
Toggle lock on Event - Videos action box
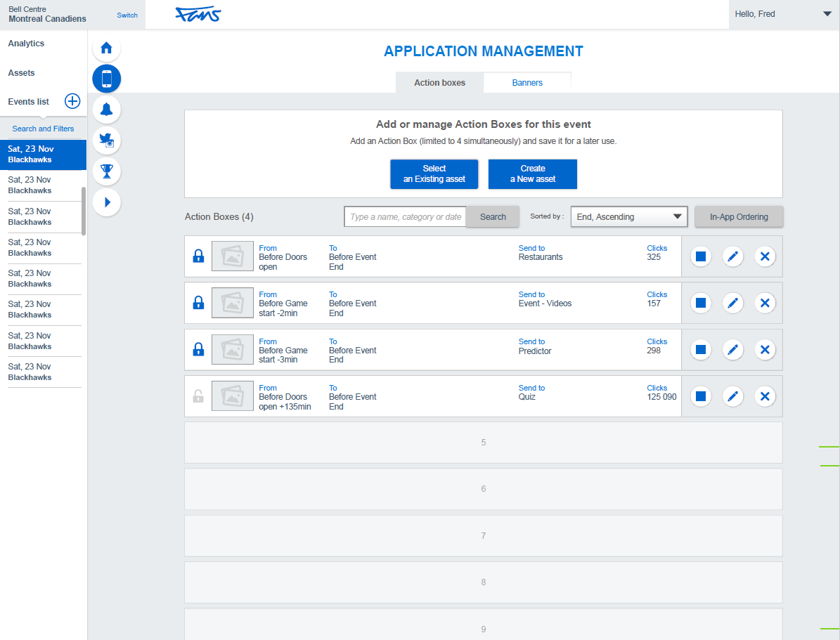[198, 303]
